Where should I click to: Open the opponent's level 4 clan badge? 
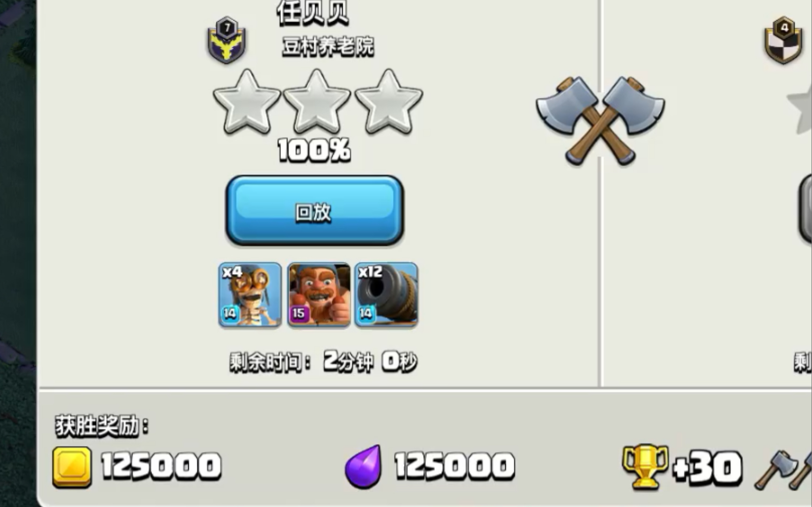pyautogui.click(x=783, y=40)
